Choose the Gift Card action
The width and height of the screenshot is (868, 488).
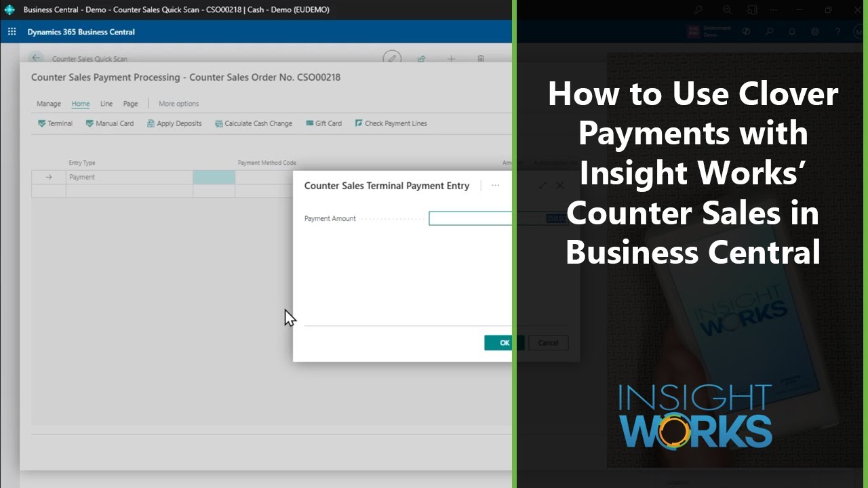coord(323,123)
